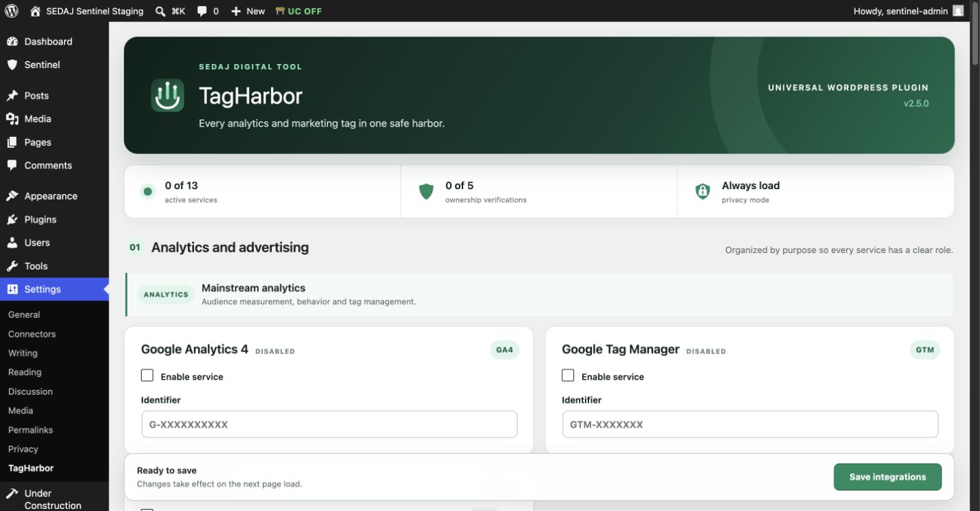Image resolution: width=980 pixels, height=511 pixels.
Task: Click the GA4 badge on Google Analytics card
Action: [504, 350]
